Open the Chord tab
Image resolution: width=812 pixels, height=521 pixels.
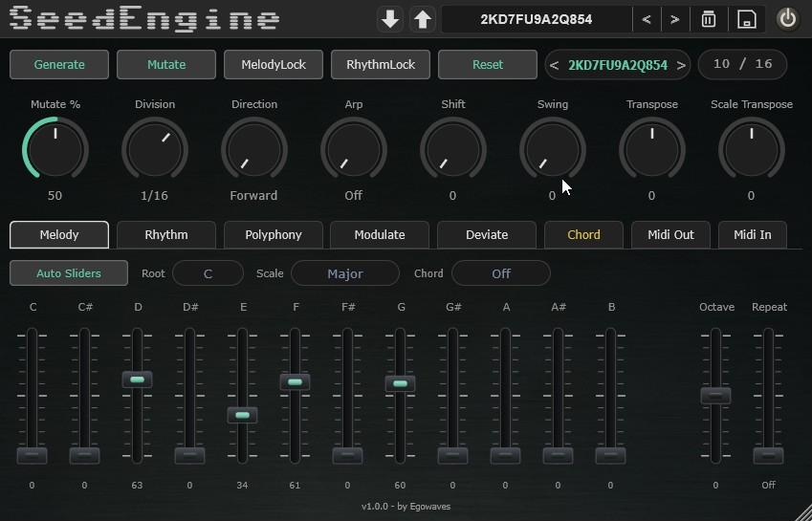click(x=583, y=235)
